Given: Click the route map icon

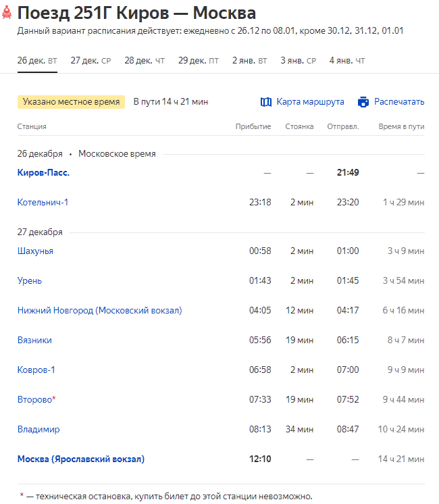Looking at the screenshot, I should point(265,102).
